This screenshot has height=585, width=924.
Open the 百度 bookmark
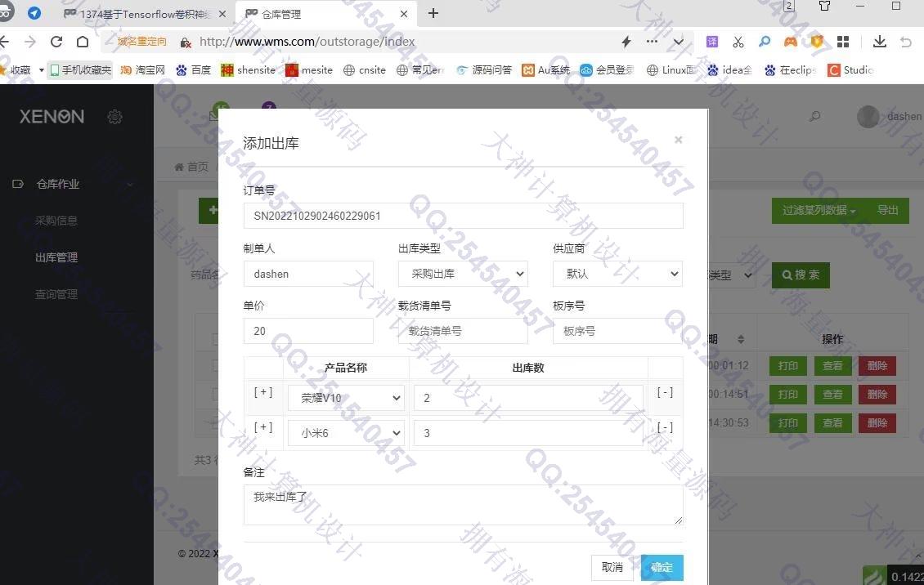193,70
